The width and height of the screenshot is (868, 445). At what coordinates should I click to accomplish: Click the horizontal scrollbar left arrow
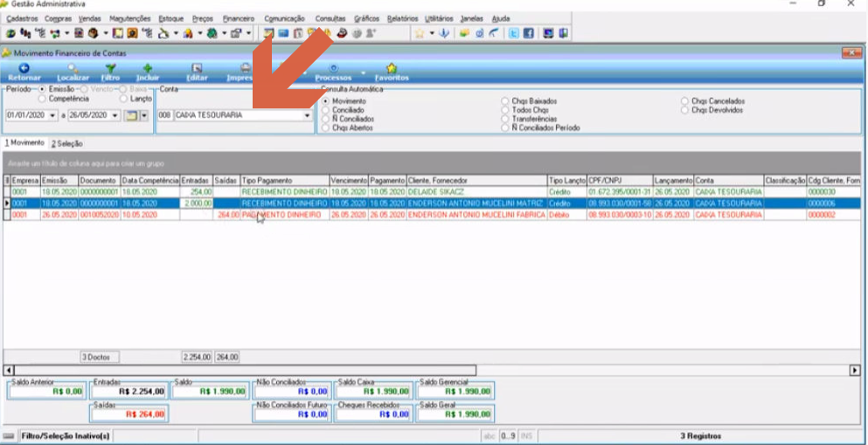click(x=8, y=370)
